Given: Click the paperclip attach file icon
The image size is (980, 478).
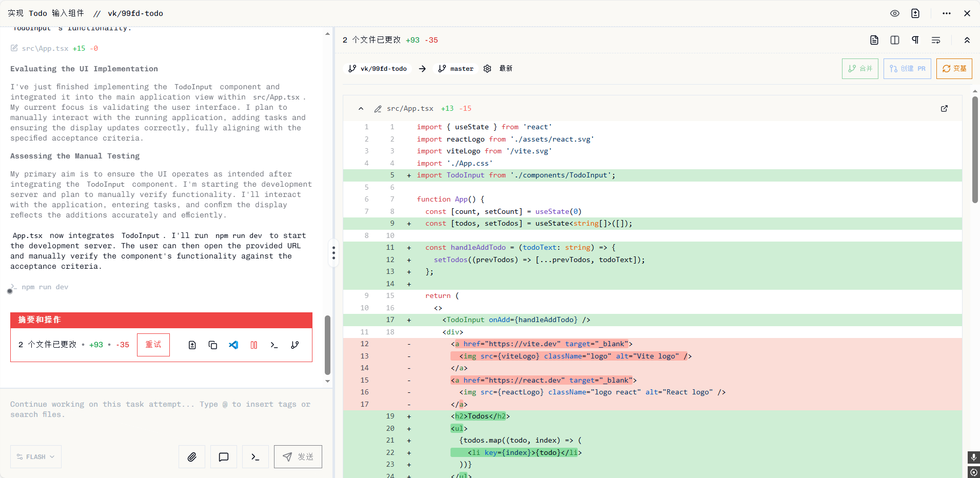Looking at the screenshot, I should pos(192,457).
